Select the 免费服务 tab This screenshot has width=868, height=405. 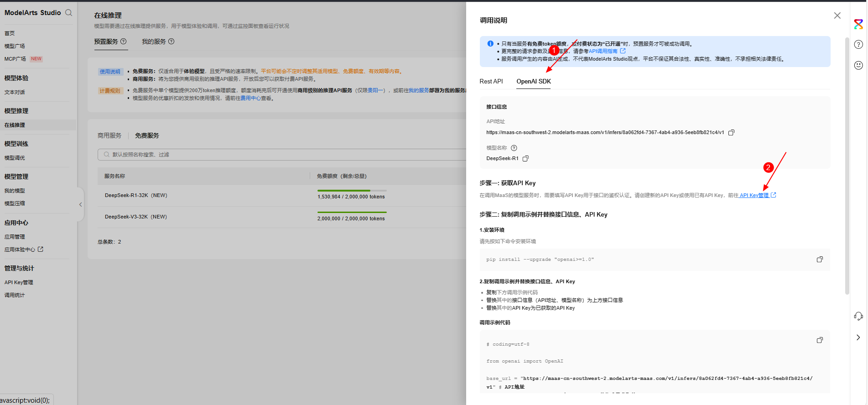point(147,135)
